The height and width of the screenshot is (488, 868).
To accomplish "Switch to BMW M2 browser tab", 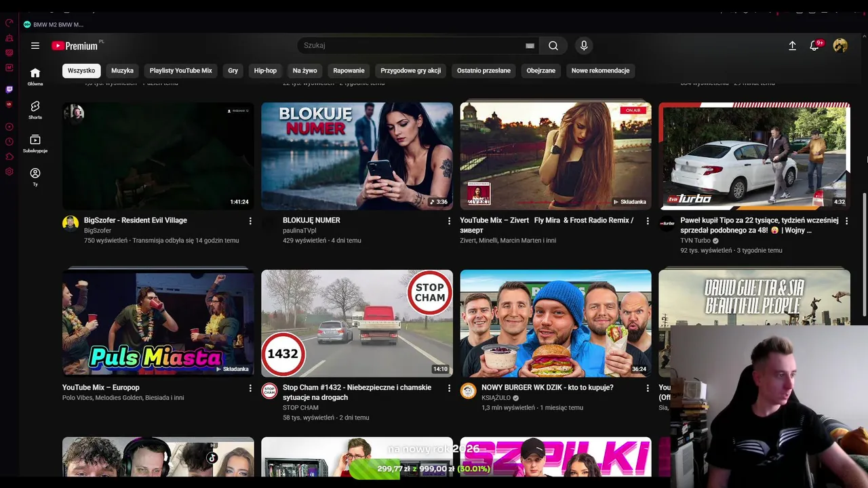I will tap(54, 24).
